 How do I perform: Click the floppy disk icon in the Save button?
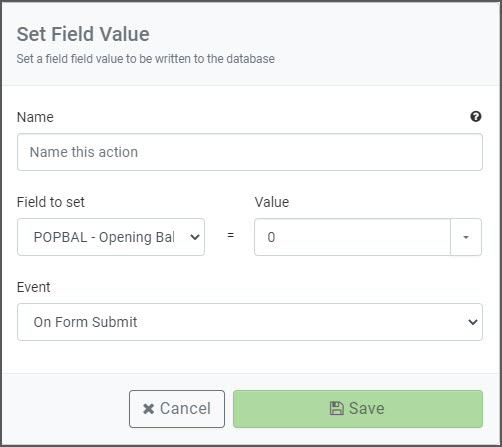coord(336,408)
